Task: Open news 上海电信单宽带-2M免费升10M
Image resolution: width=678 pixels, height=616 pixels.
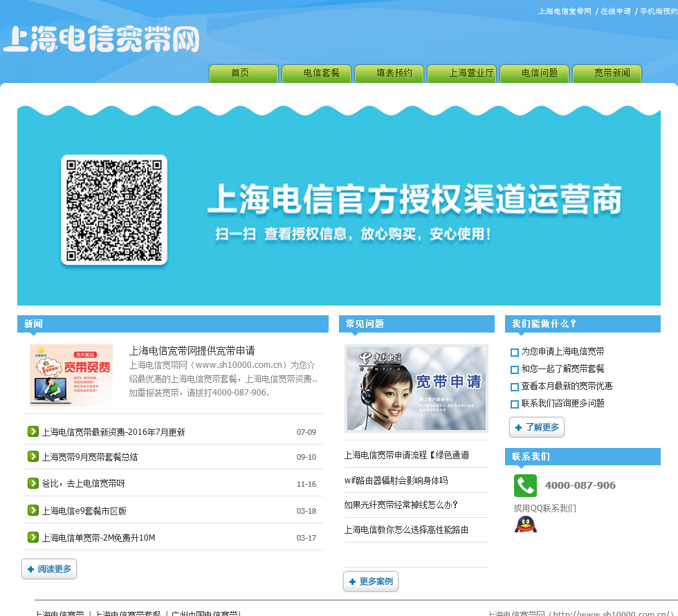Action: coord(98,538)
